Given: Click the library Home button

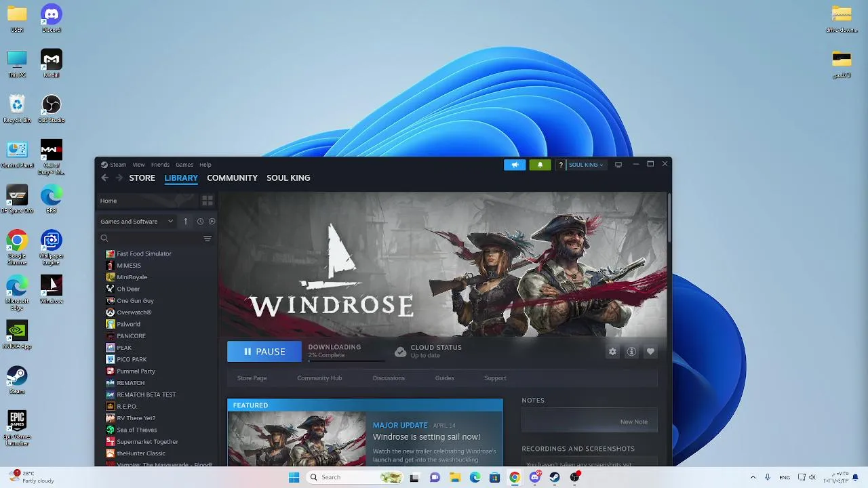Looking at the screenshot, I should [146, 201].
